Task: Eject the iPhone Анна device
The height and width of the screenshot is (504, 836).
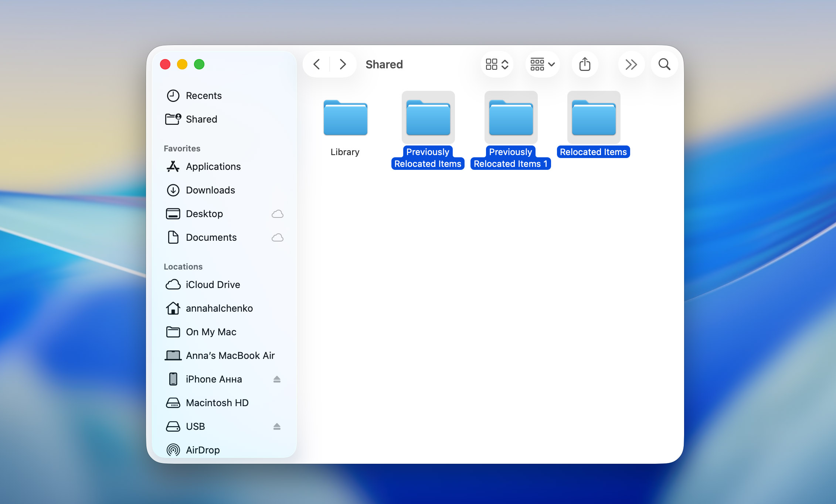Action: point(277,379)
